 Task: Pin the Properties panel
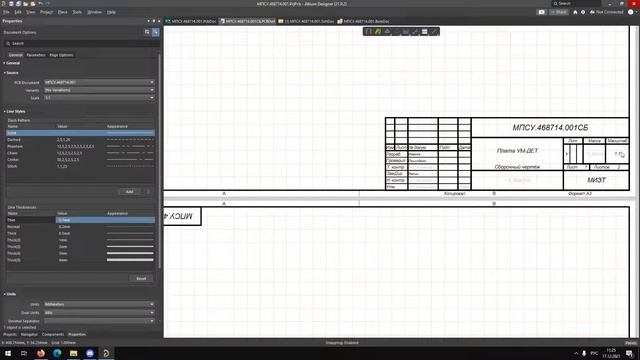click(x=153, y=21)
